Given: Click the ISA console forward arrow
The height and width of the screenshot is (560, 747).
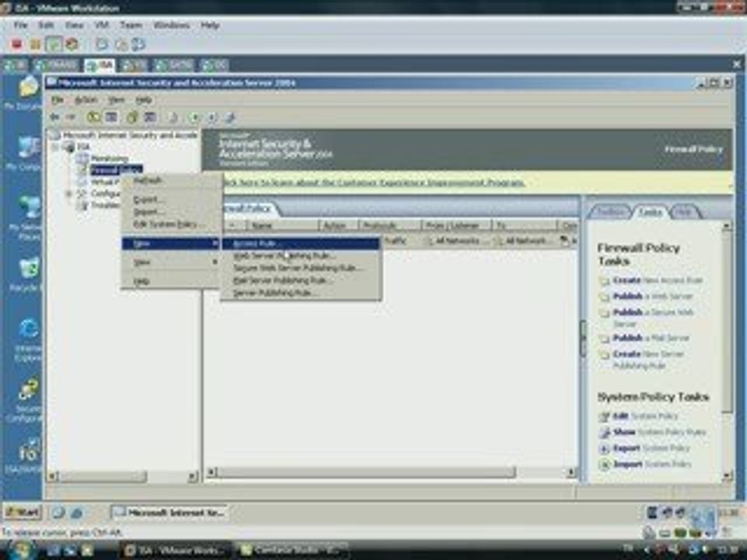Looking at the screenshot, I should click(71, 117).
